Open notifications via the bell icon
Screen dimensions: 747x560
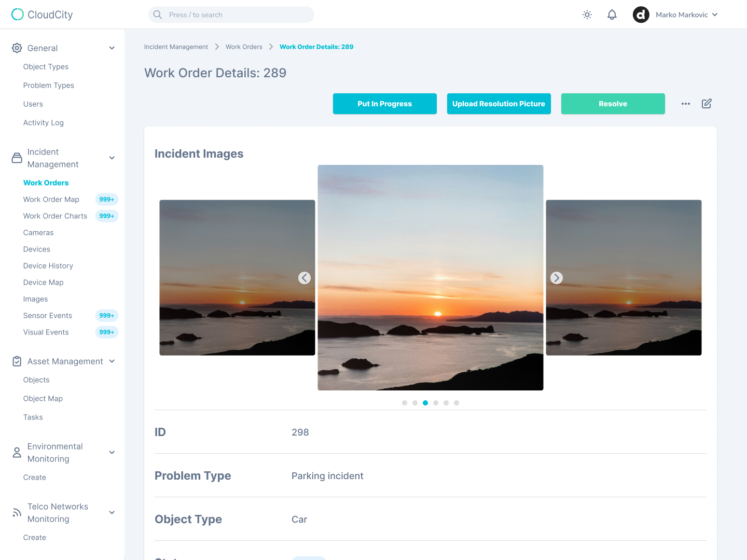pyautogui.click(x=612, y=15)
